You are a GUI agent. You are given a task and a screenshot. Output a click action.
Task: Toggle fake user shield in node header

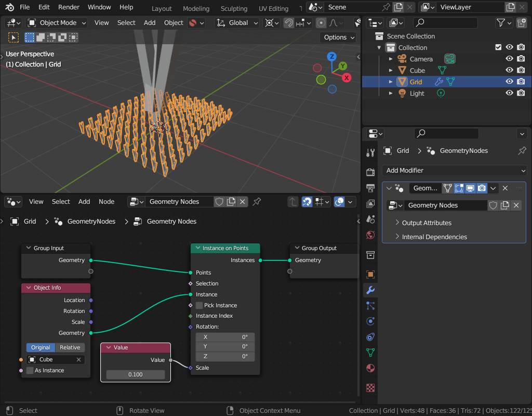[219, 202]
